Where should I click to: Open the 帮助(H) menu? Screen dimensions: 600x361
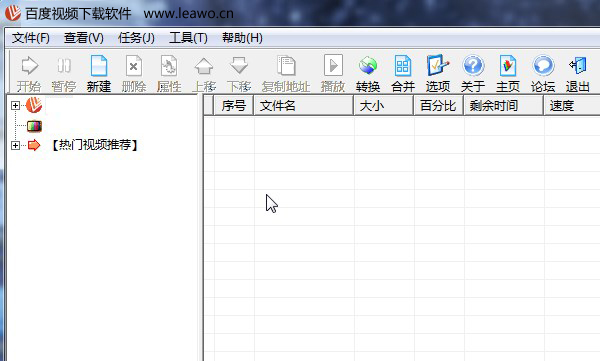click(242, 38)
